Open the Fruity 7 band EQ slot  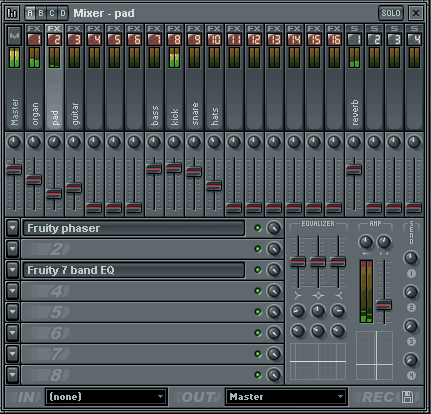click(x=134, y=270)
